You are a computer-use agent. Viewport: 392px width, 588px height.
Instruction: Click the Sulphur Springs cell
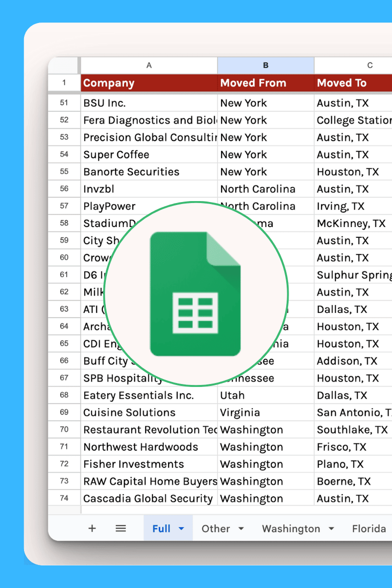pos(353,275)
